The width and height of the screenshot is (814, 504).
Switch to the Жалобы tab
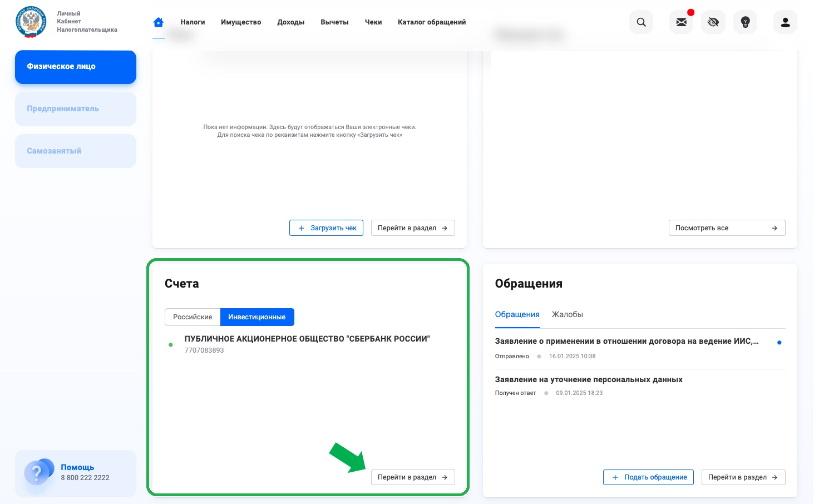(x=567, y=314)
